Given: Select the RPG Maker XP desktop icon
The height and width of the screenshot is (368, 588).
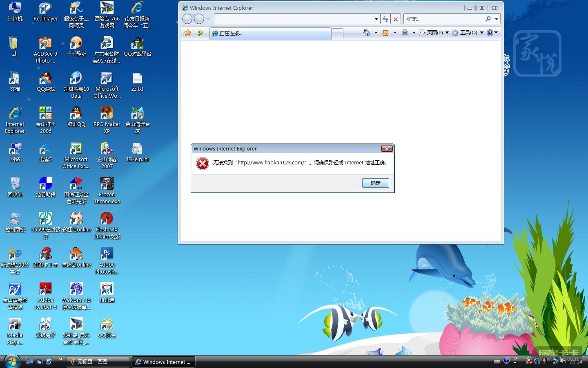Looking at the screenshot, I should click(107, 120).
